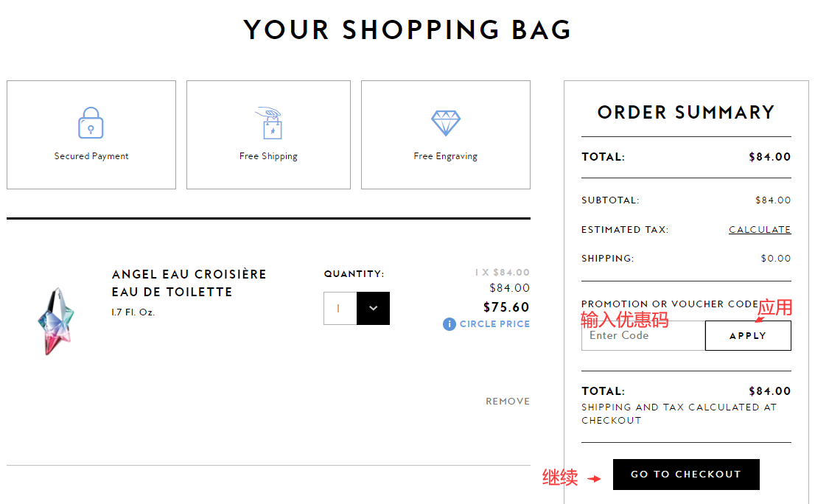The image size is (815, 504).
Task: Click the Secured Payment label text
Action: 91,156
